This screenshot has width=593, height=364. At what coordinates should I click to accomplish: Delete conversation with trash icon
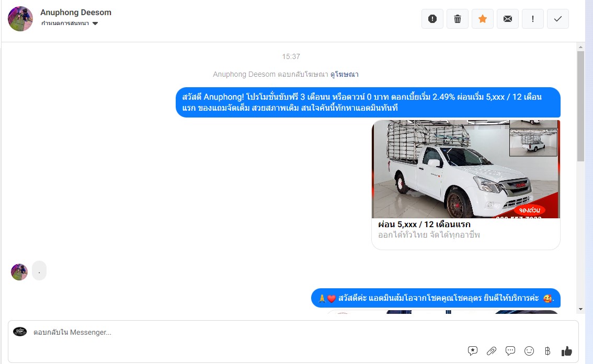[457, 19]
